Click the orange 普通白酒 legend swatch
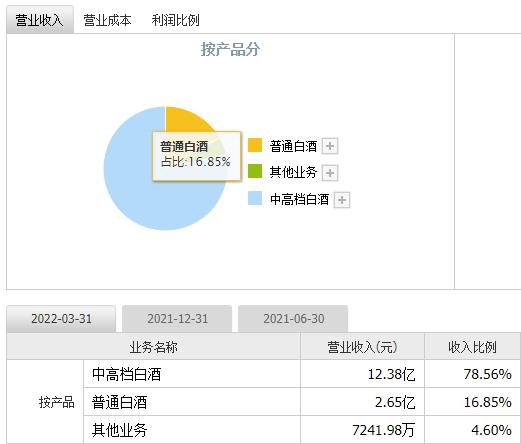 (255, 145)
